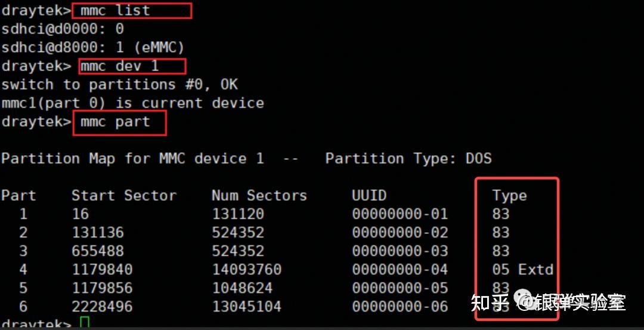Click the "Type" column header
The width and height of the screenshot is (644, 330).
509,196
